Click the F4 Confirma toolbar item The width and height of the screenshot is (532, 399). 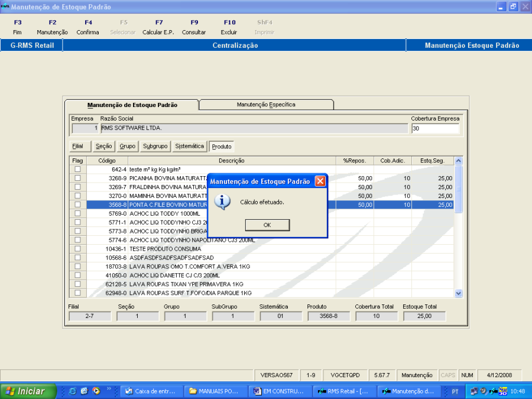pyautogui.click(x=88, y=27)
